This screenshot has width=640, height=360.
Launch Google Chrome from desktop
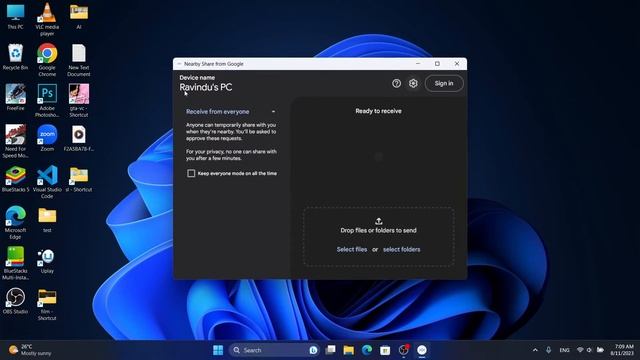[x=47, y=60]
